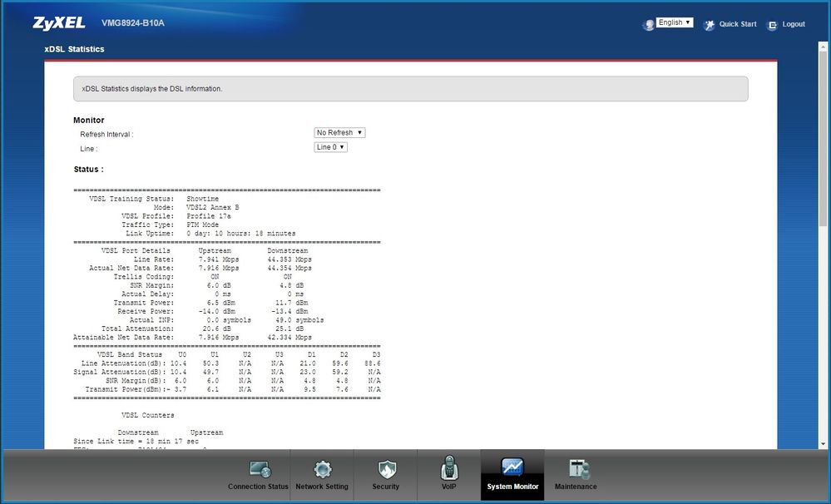Screen dimensions: 831x504
Task: Click the Link Uptime value
Action: tap(241, 233)
